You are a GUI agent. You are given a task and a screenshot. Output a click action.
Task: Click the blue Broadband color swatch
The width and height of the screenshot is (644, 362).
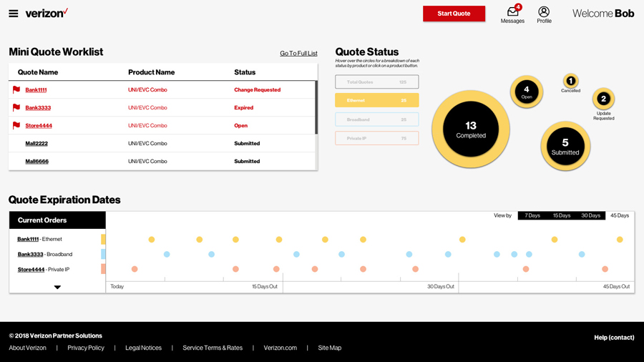coord(103,254)
